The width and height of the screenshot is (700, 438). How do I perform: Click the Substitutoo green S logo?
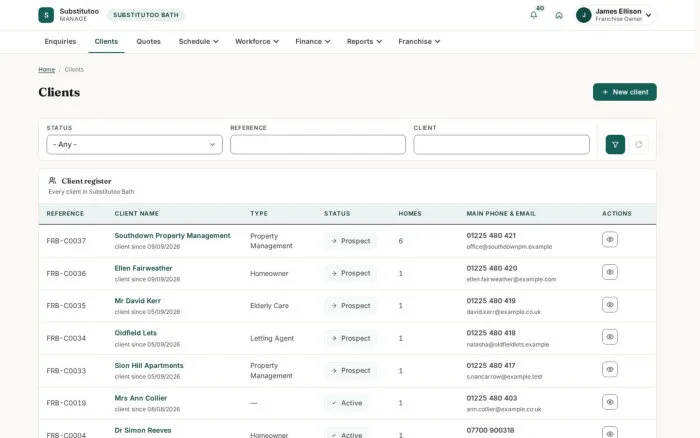coord(46,15)
